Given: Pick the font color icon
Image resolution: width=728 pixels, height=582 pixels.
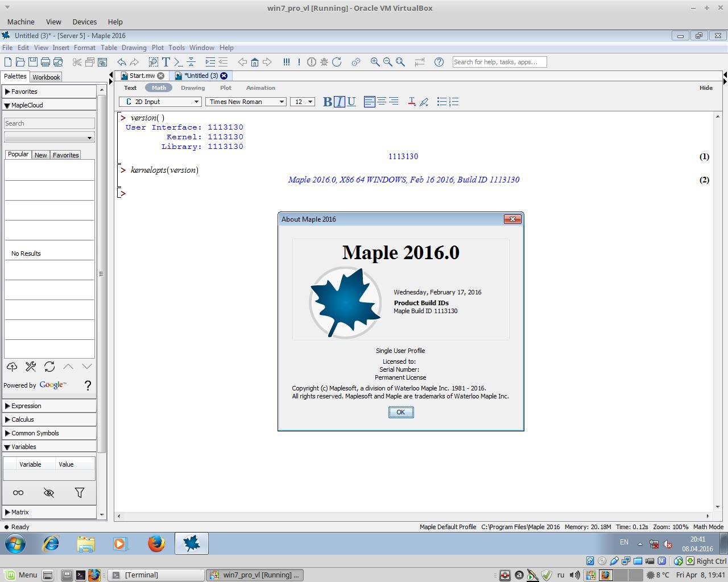Looking at the screenshot, I should coord(411,102).
